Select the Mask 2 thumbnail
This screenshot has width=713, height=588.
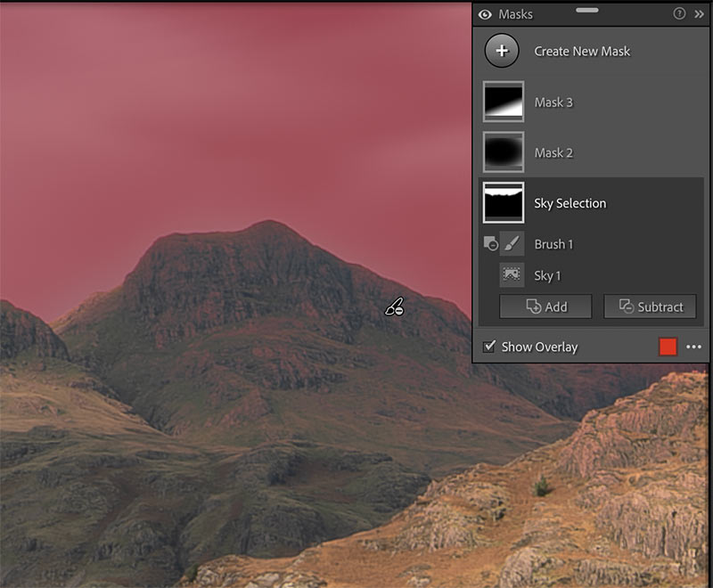(x=503, y=152)
